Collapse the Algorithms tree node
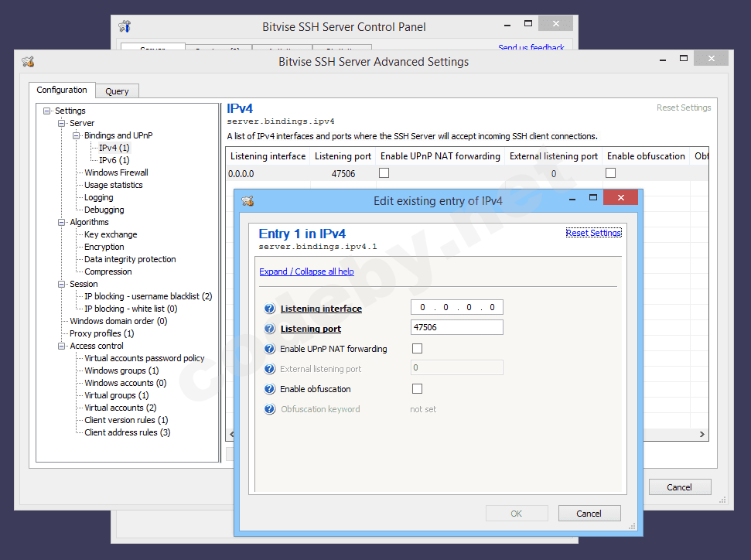The width and height of the screenshot is (751, 560). pyautogui.click(x=62, y=222)
